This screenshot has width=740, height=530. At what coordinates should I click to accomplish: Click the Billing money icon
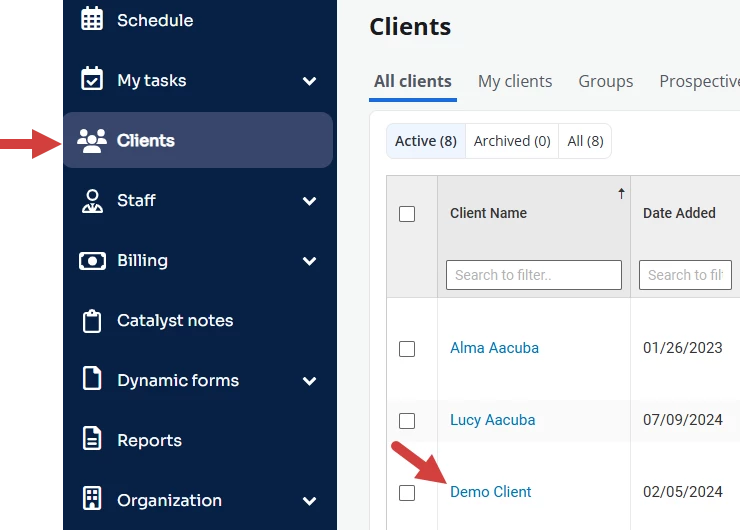pos(92,261)
